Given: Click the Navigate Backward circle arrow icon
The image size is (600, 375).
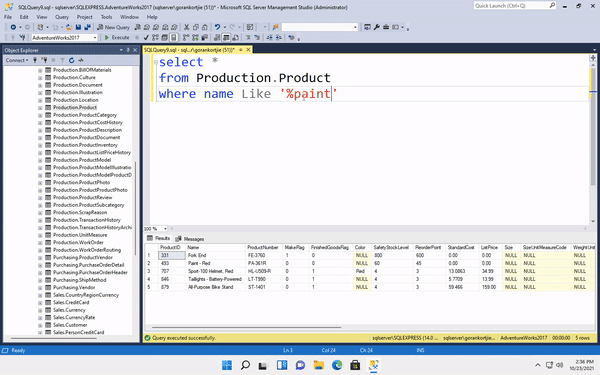Looking at the screenshot, I should click(x=13, y=27).
